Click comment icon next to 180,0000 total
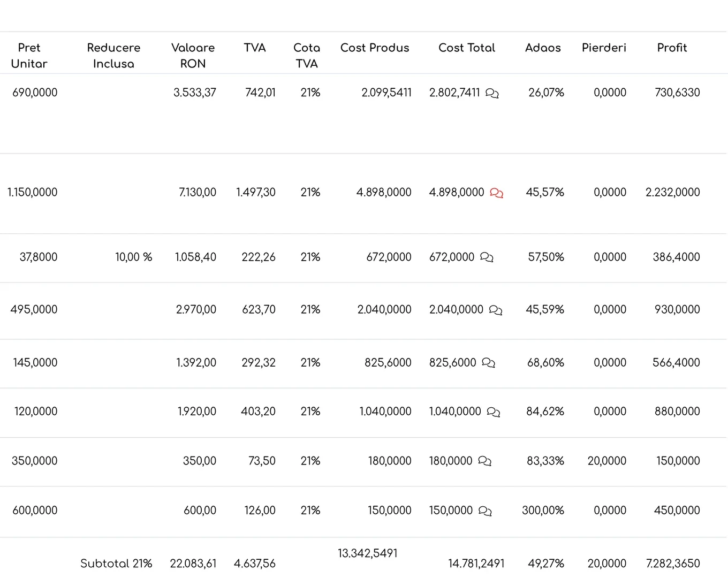The width and height of the screenshot is (728, 578). click(484, 461)
